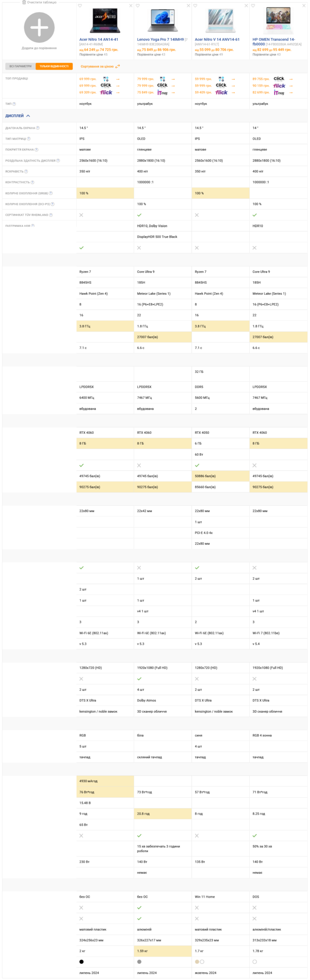The width and height of the screenshot is (310, 980).
Task: Open the help icon next to "Яскравість"
Action: (x=26, y=172)
